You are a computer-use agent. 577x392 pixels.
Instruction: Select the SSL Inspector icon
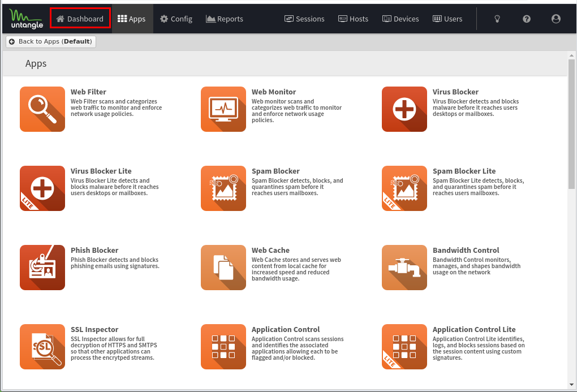tap(42, 346)
